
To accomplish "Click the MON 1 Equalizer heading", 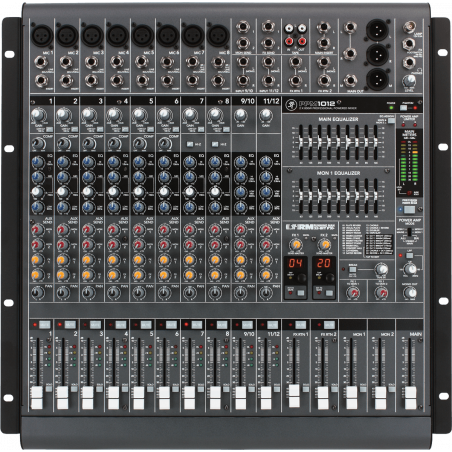I will 338,173.
